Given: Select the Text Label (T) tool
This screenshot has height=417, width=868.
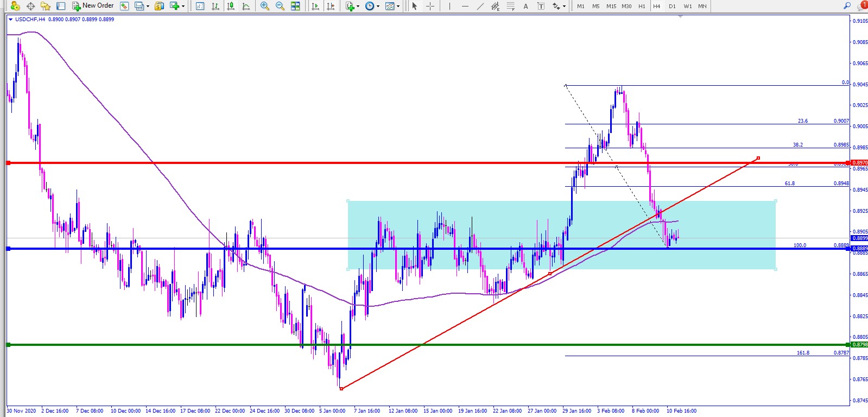Looking at the screenshot, I should point(541,6).
